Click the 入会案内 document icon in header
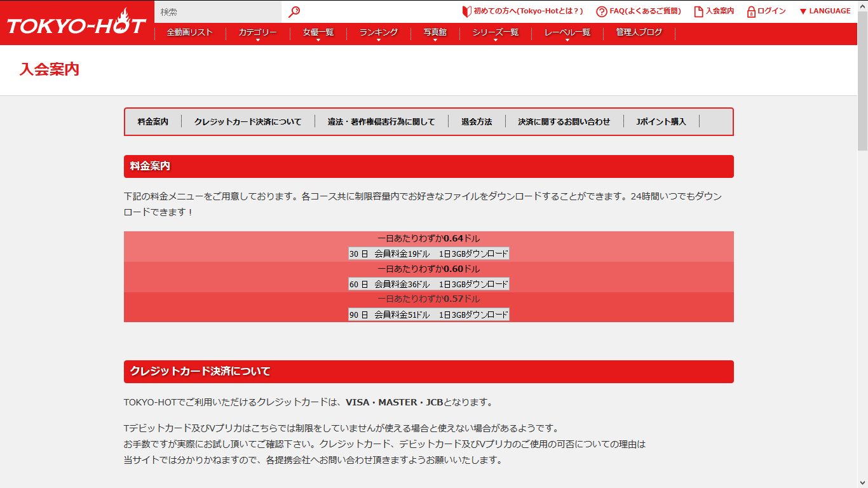The width and height of the screenshot is (868, 488). tap(698, 11)
